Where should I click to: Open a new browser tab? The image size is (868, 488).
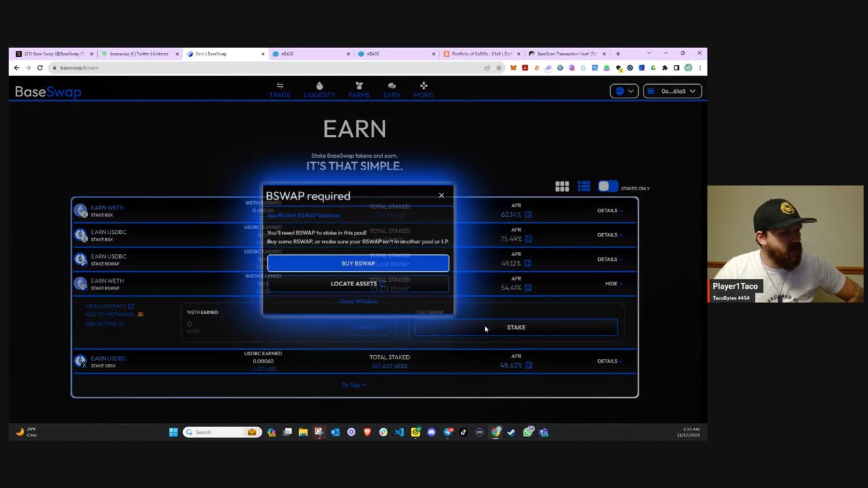pyautogui.click(x=617, y=54)
